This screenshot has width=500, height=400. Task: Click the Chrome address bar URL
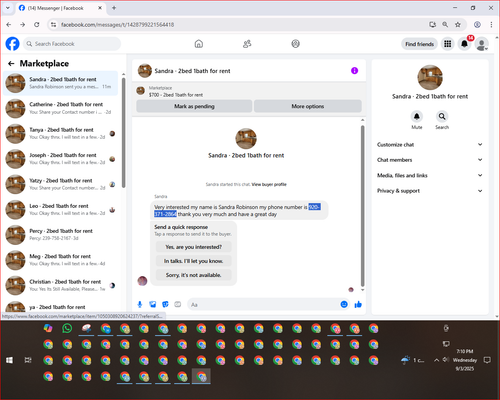tap(117, 25)
